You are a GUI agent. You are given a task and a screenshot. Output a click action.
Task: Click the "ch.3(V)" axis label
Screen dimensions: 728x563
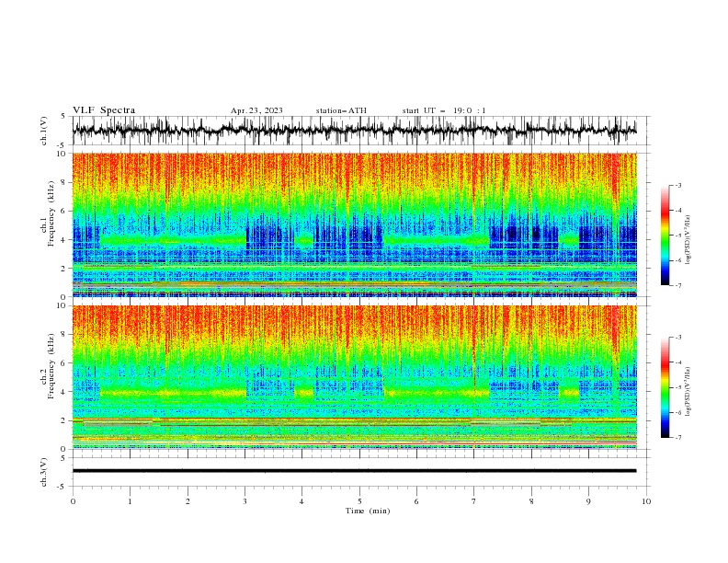tap(44, 472)
